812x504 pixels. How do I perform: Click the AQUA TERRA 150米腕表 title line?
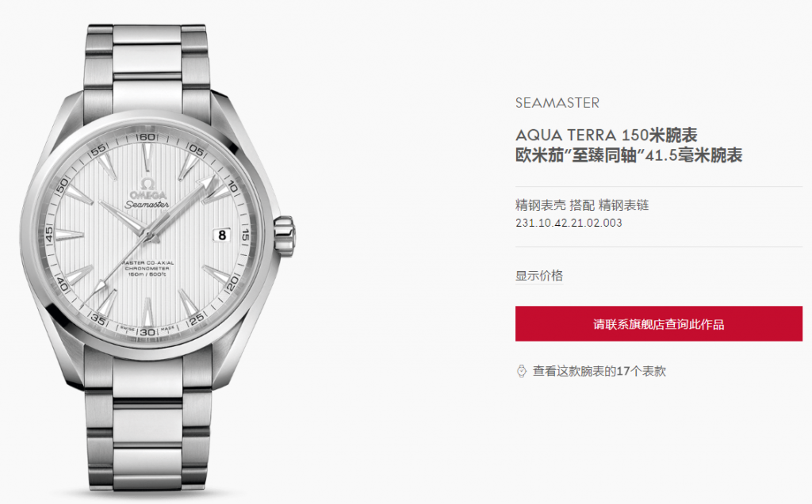pos(607,135)
